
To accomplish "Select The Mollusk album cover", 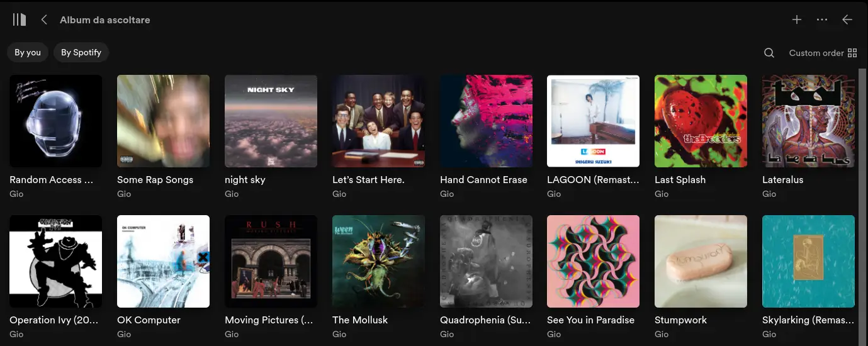I will point(378,261).
